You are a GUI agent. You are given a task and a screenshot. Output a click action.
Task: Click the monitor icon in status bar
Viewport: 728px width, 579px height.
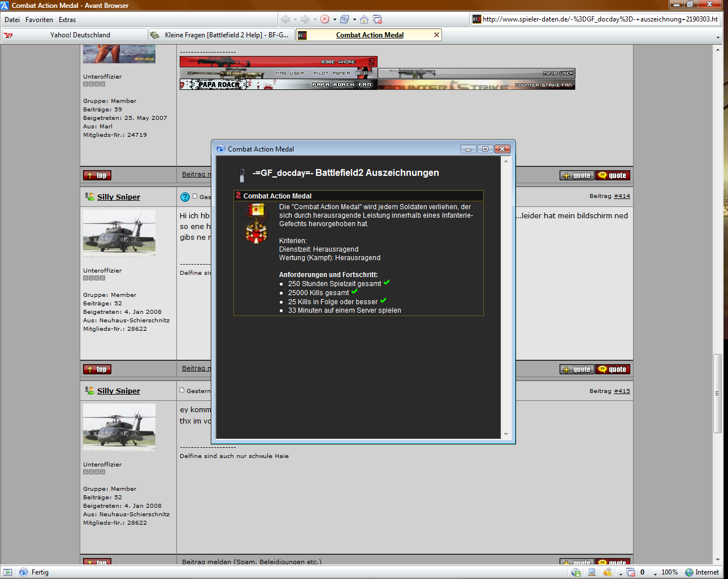coord(592,572)
